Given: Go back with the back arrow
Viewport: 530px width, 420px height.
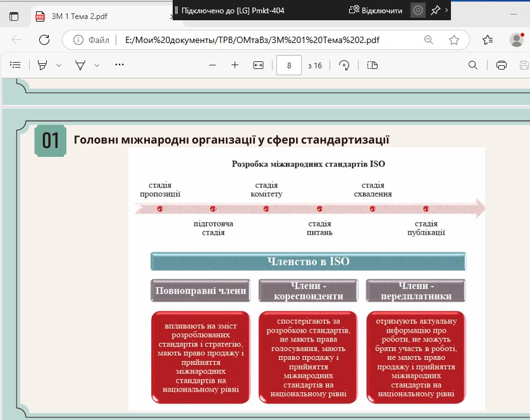Looking at the screenshot, I should [x=16, y=40].
